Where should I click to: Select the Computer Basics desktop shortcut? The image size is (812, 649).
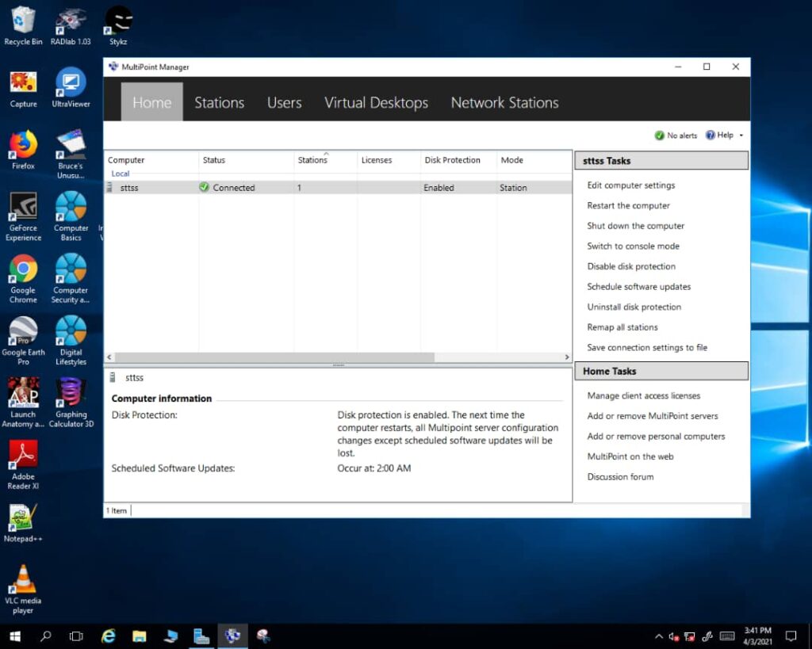(71, 217)
